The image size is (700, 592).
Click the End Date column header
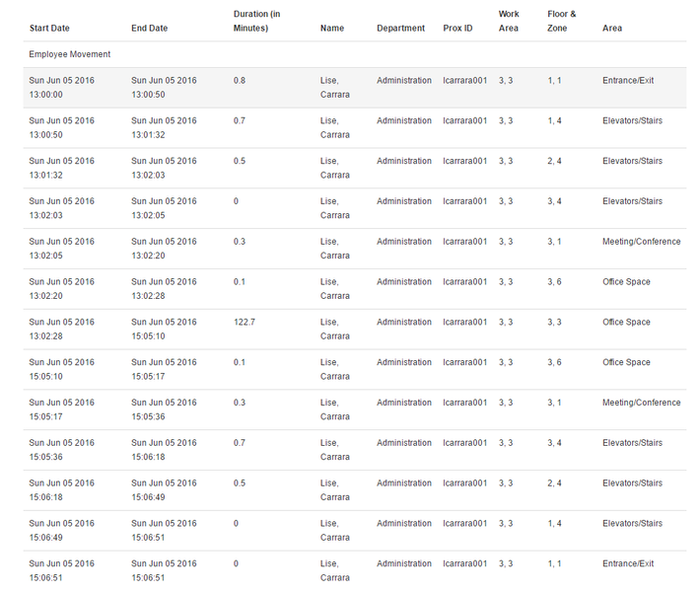click(149, 29)
